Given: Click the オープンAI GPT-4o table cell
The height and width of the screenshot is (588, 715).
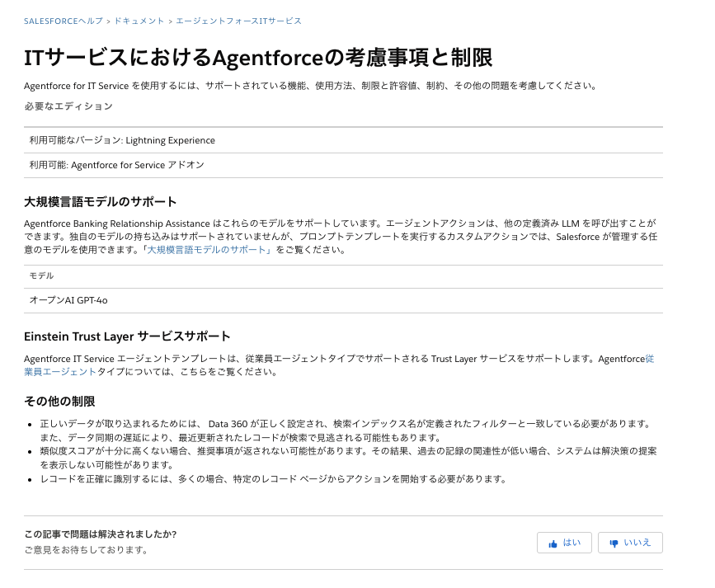Looking at the screenshot, I should coord(343,301).
